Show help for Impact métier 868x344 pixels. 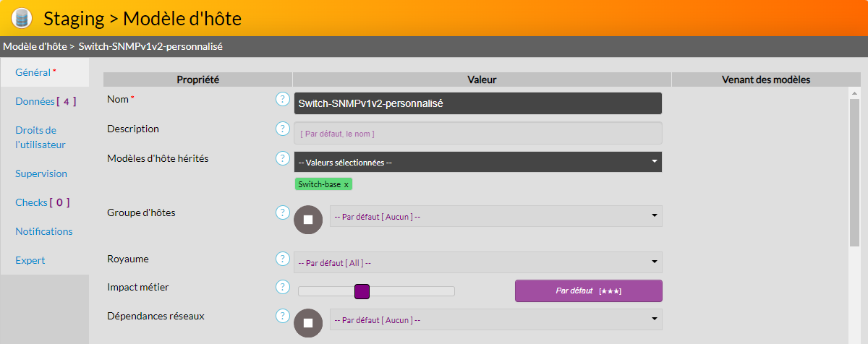pos(282,287)
